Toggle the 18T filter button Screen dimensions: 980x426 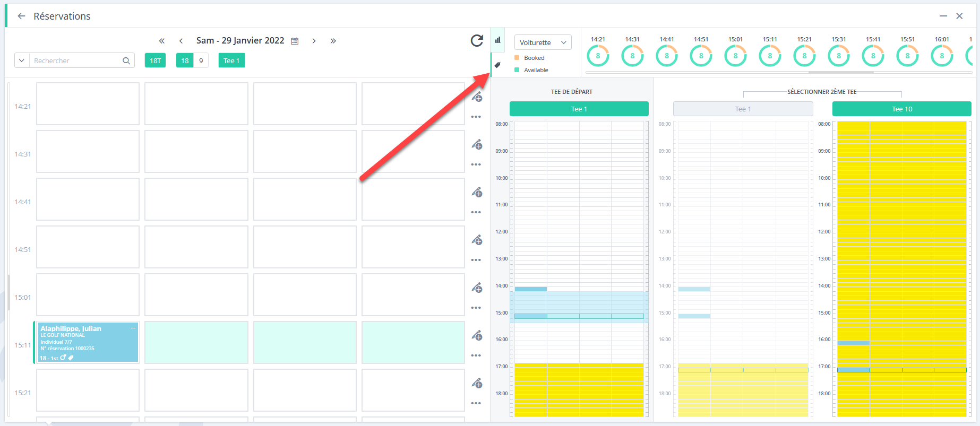click(155, 60)
